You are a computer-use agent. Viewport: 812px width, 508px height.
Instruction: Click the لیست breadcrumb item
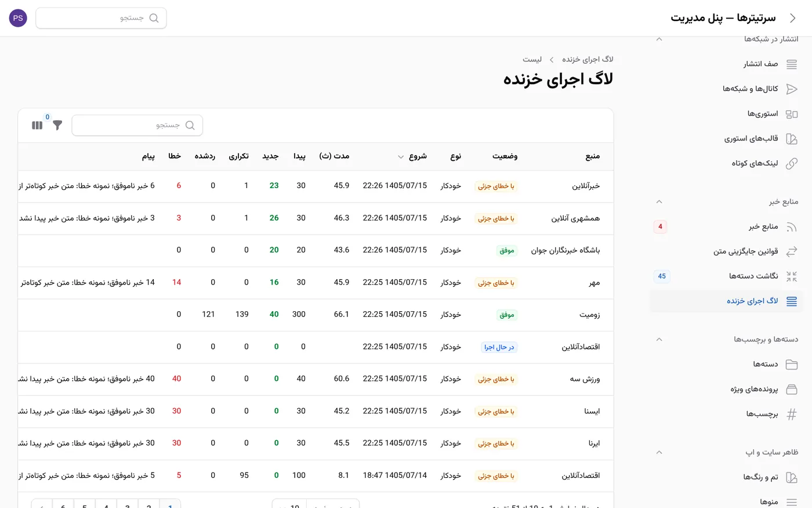click(532, 59)
